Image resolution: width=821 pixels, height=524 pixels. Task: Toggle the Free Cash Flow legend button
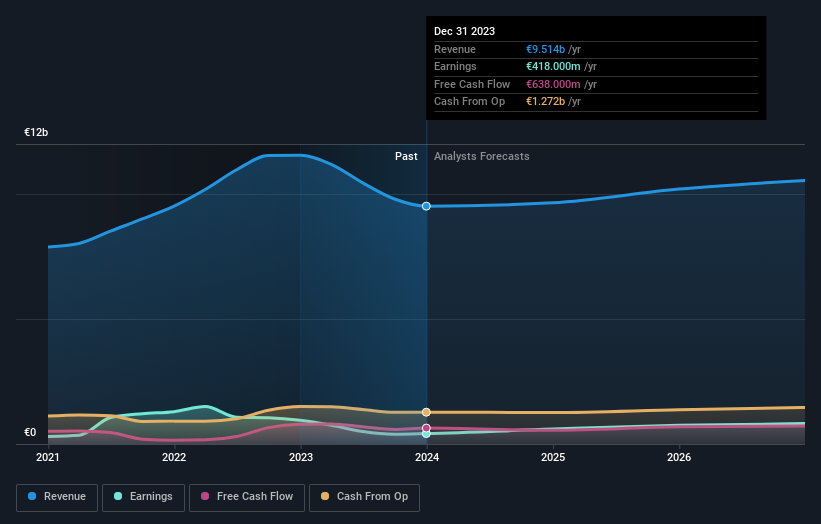click(x=247, y=497)
